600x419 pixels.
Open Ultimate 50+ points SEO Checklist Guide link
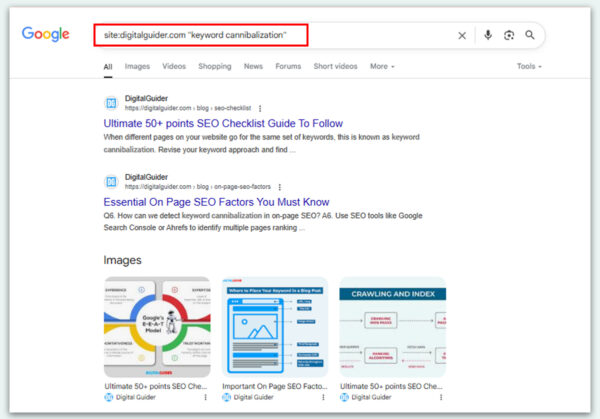pyautogui.click(x=223, y=123)
